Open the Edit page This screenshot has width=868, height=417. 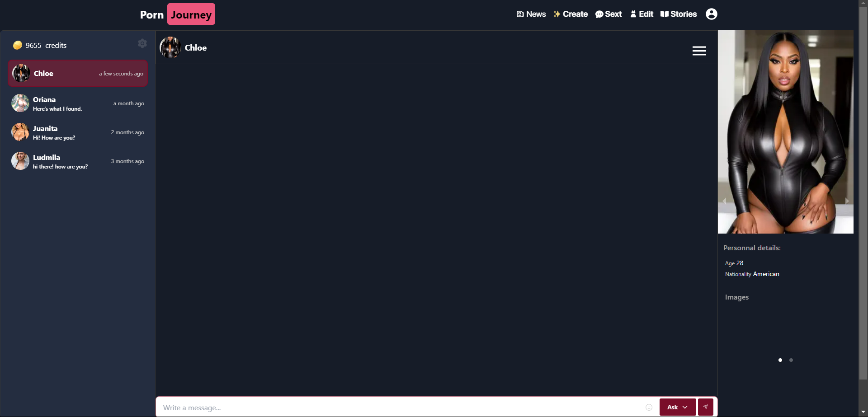642,14
